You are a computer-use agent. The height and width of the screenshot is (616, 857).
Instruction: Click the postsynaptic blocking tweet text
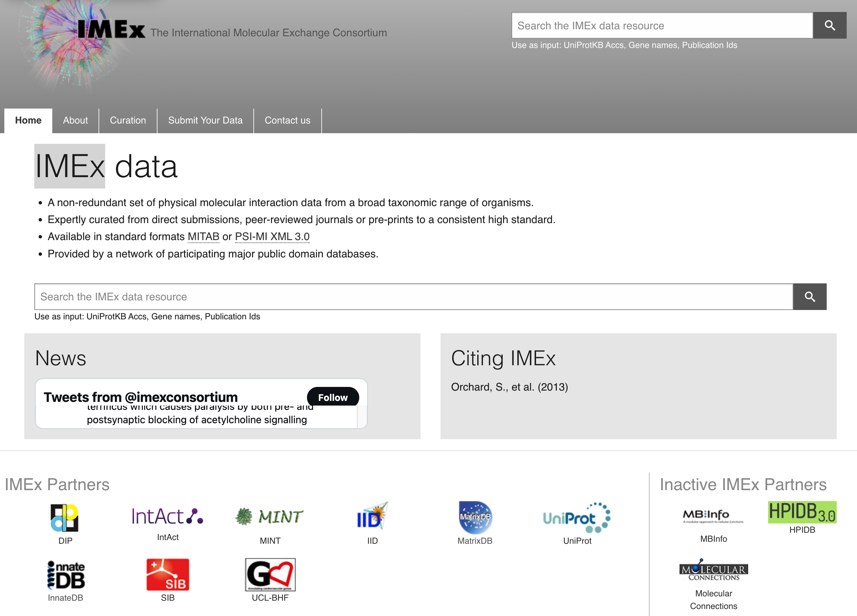click(197, 420)
